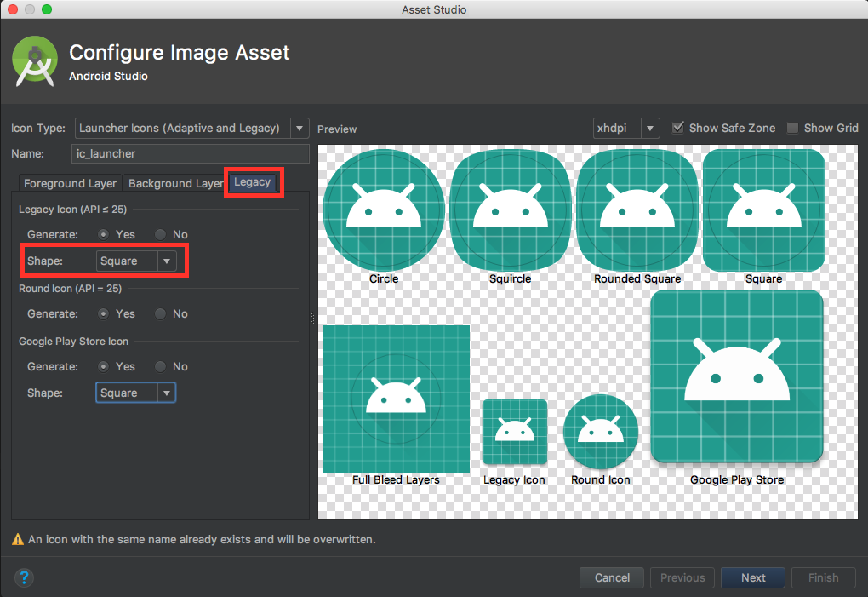Click inside the ic_launcher name field
The image size is (868, 597).
pyautogui.click(x=189, y=153)
